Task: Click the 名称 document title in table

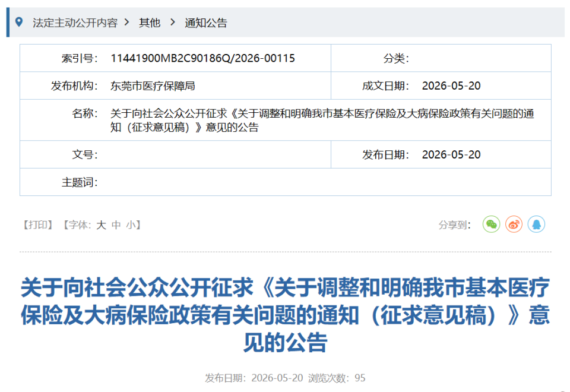Action: tap(322, 121)
